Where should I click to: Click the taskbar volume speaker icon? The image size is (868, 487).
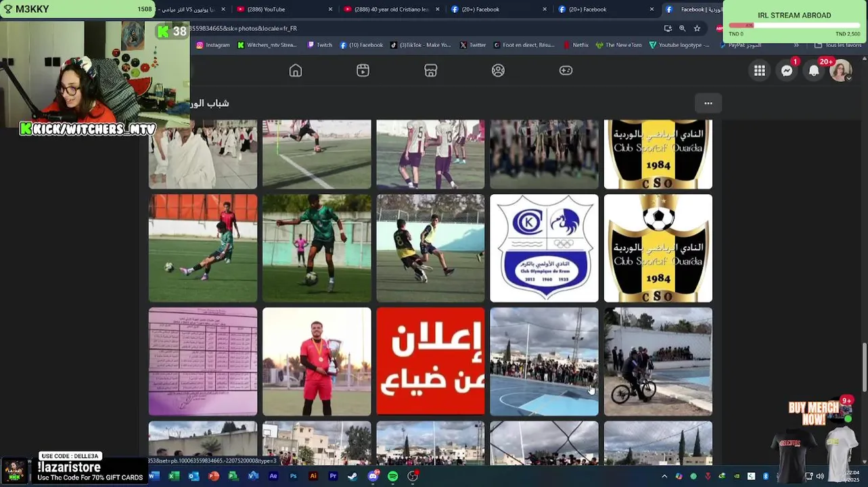(x=820, y=476)
